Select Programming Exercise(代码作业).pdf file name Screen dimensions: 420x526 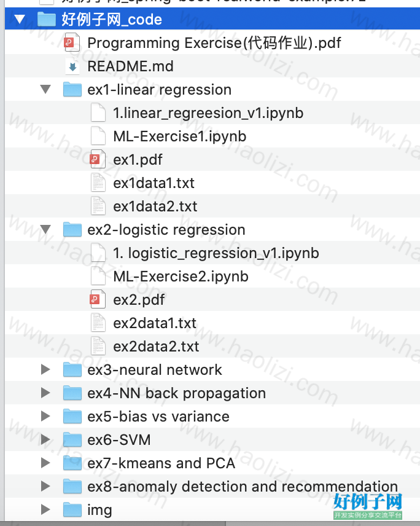(214, 43)
